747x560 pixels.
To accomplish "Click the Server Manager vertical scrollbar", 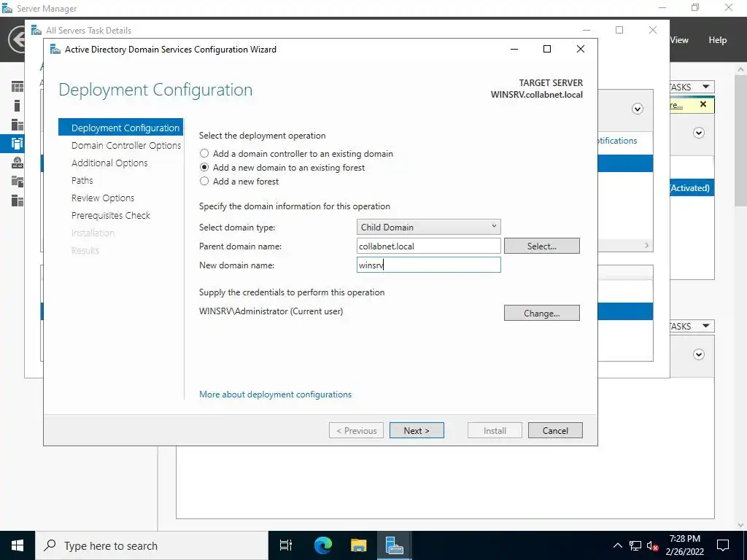I will (x=741, y=141).
